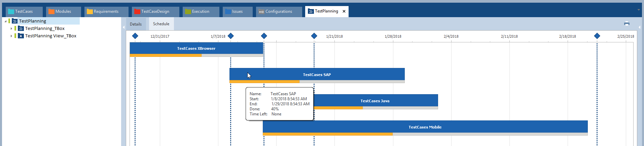Open the Requirements tab

(x=106, y=11)
